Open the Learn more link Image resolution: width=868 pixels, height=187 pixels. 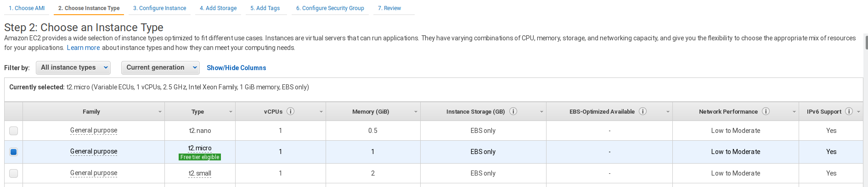click(83, 48)
